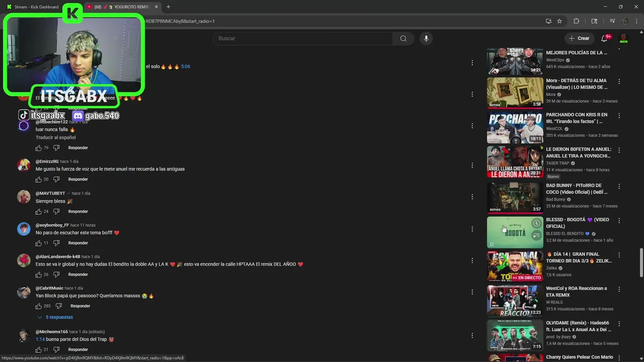This screenshot has width=644, height=362.
Task: Open LE DIERON BOFETON A ANUEL title
Action: 579,152
